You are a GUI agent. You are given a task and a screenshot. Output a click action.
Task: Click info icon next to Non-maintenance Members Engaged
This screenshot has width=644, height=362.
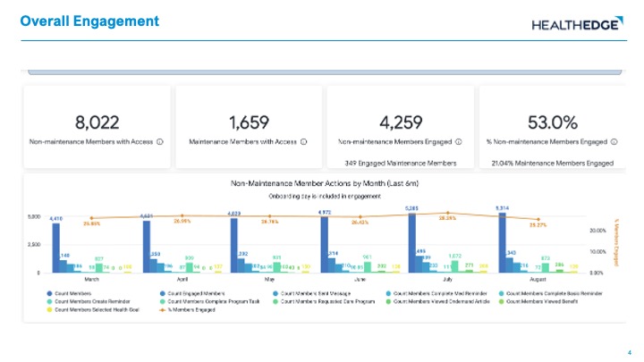458,140
